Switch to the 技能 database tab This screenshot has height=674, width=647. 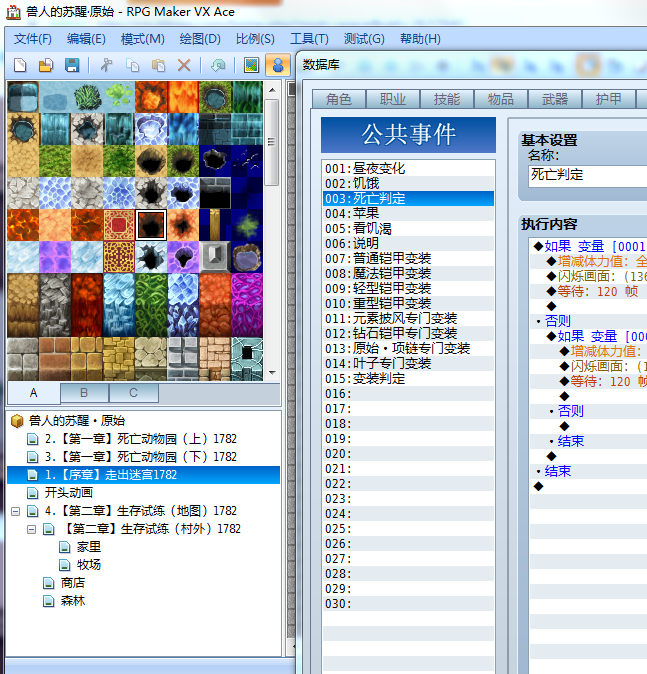coord(447,99)
